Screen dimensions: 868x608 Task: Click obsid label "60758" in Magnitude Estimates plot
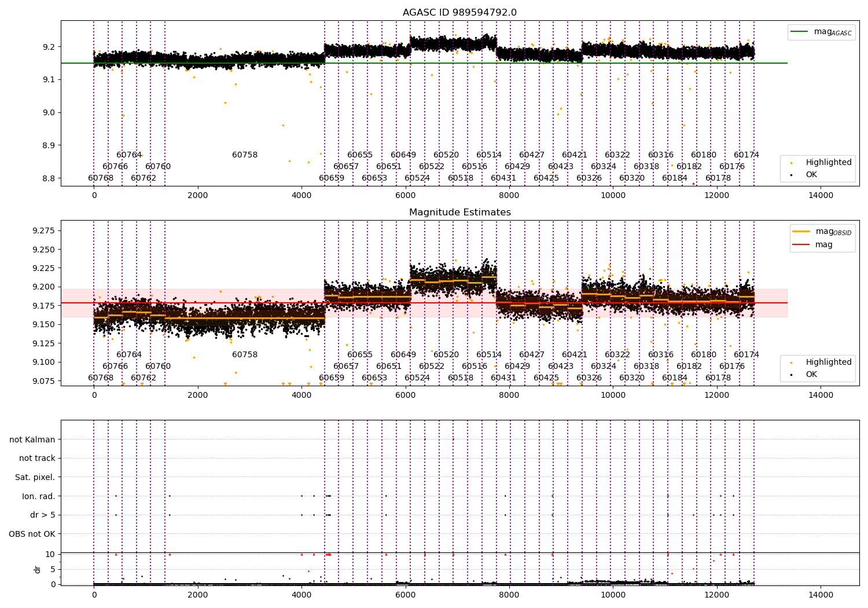pos(245,354)
